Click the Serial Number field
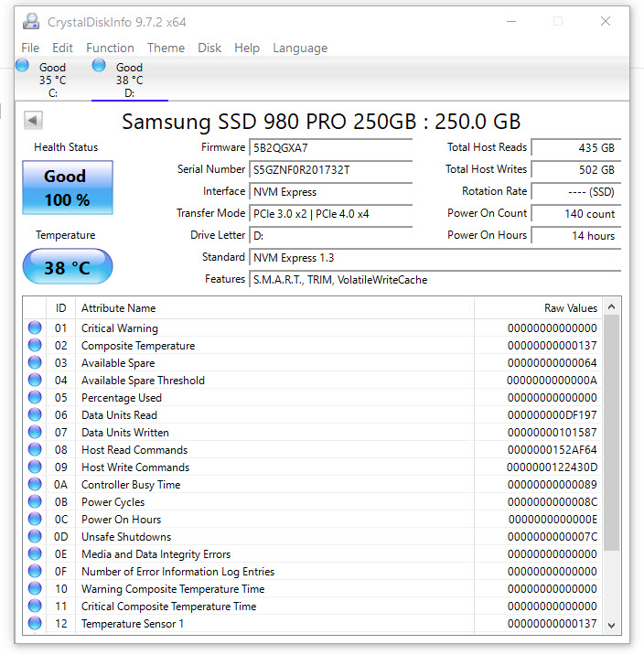644x655 pixels. 331,169
